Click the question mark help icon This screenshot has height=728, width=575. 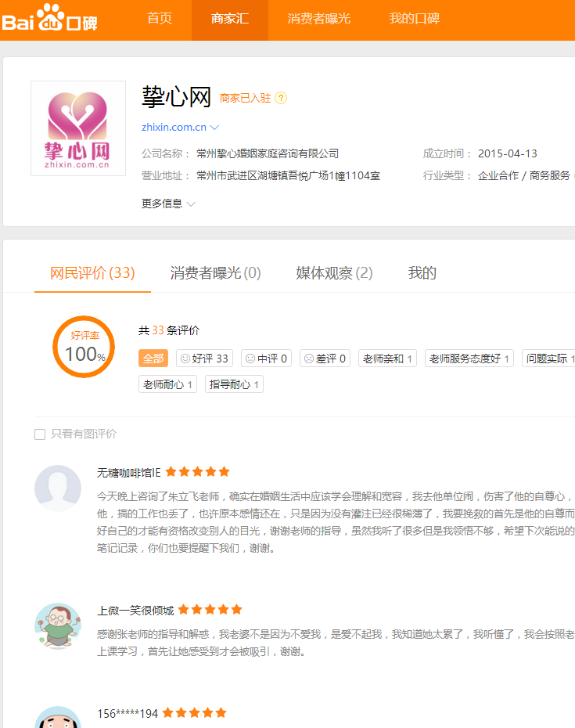281,98
